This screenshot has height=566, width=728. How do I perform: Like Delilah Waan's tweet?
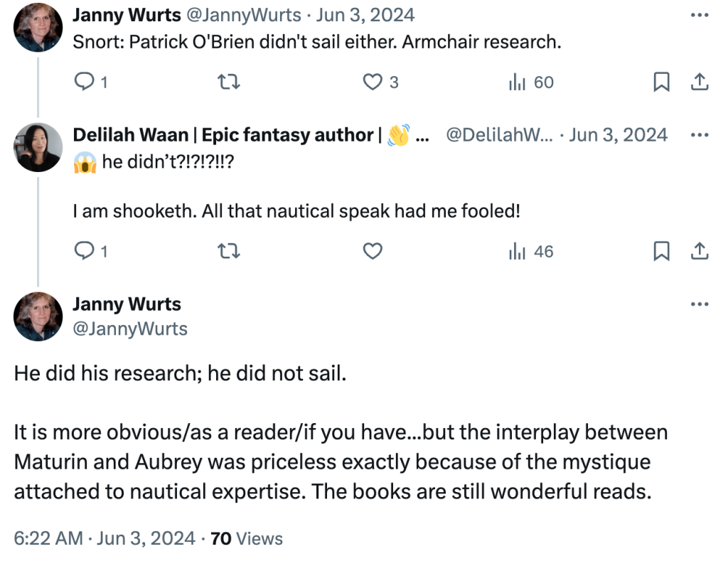tap(372, 251)
